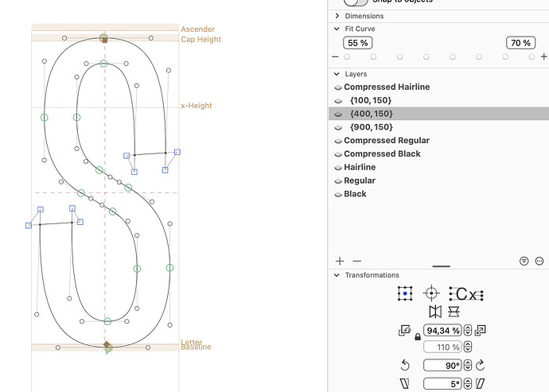Select the {900, 150} intermediate layer
Viewport: 549px width, 392px height.
click(371, 127)
